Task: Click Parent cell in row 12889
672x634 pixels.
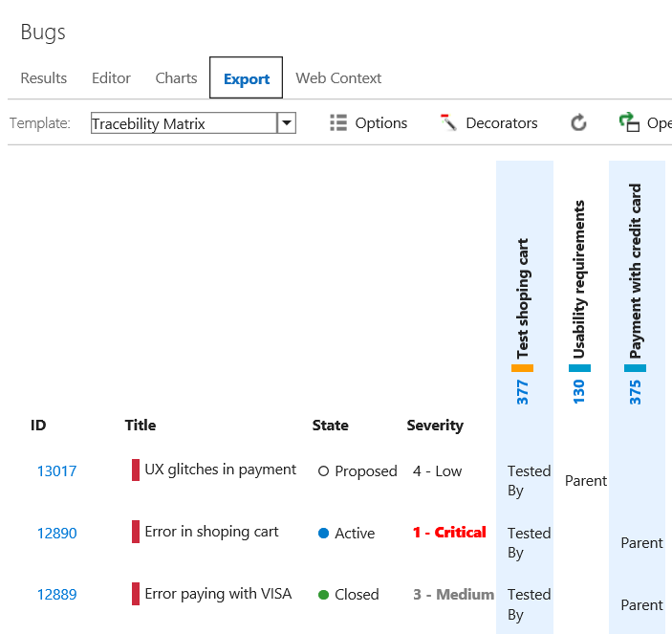Action: point(641,605)
